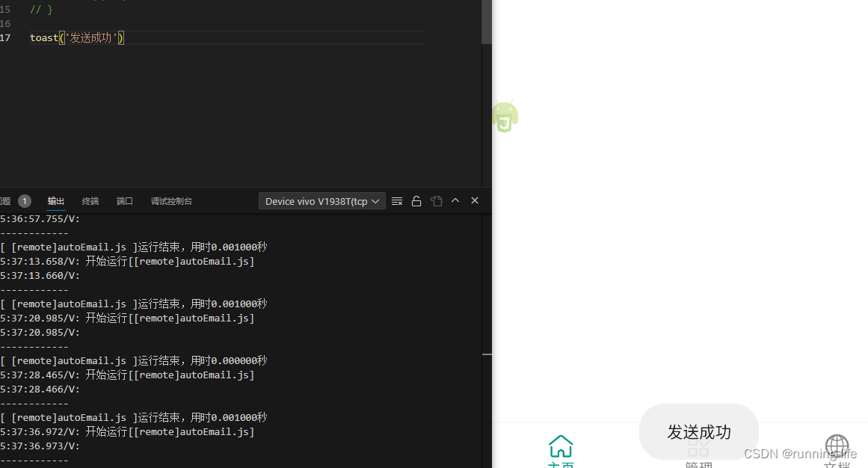The width and height of the screenshot is (868, 468).
Task: Dismiss the 发送成功 toast
Action: 698,432
